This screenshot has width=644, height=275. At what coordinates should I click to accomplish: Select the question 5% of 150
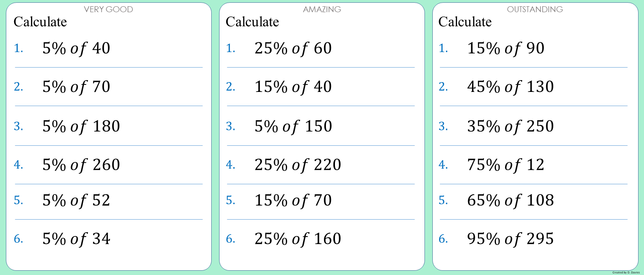pyautogui.click(x=293, y=126)
